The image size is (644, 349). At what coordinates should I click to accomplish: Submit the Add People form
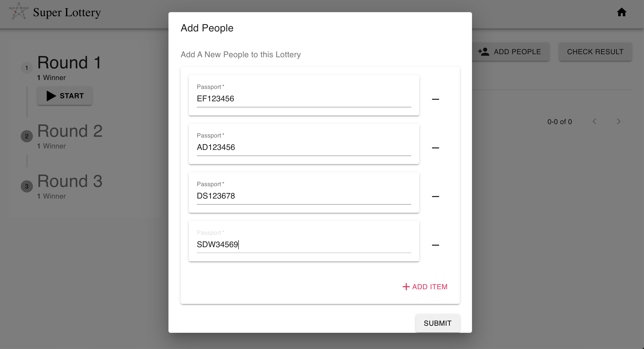point(437,323)
